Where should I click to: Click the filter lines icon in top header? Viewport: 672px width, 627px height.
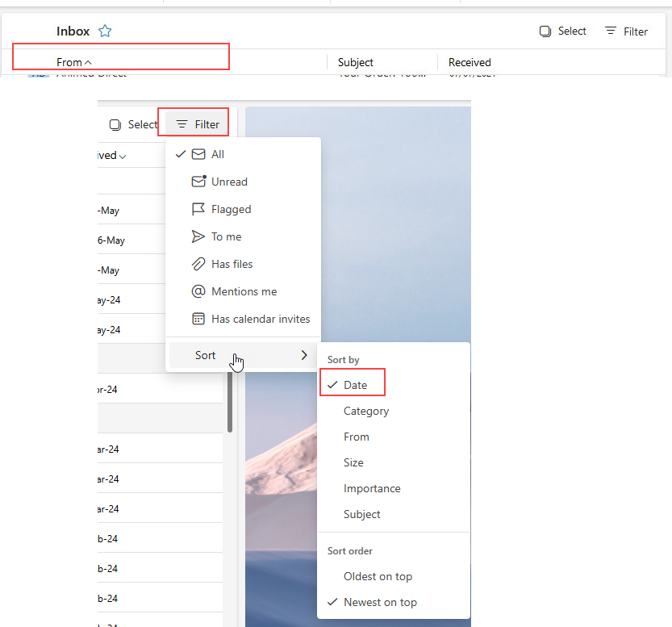pyautogui.click(x=610, y=31)
